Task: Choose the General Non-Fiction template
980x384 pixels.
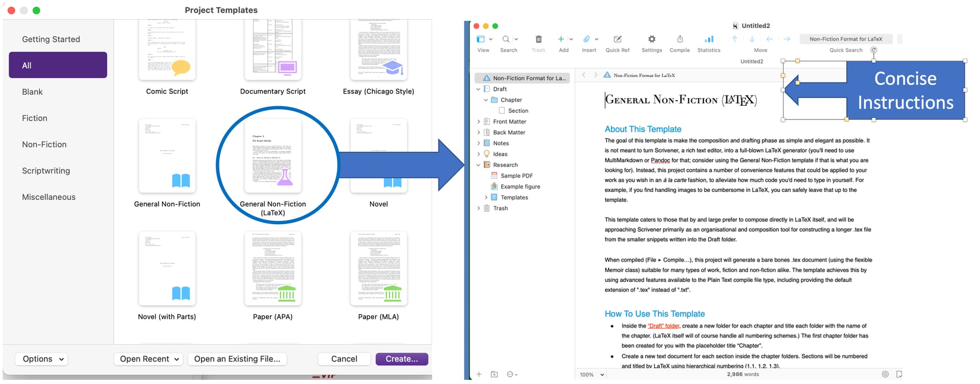Action: click(167, 156)
